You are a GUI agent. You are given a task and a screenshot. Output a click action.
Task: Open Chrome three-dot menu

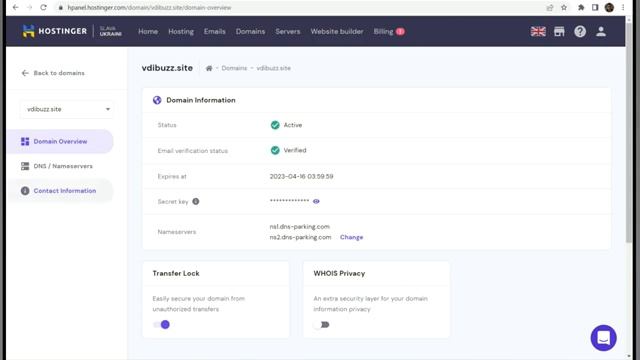click(x=623, y=7)
